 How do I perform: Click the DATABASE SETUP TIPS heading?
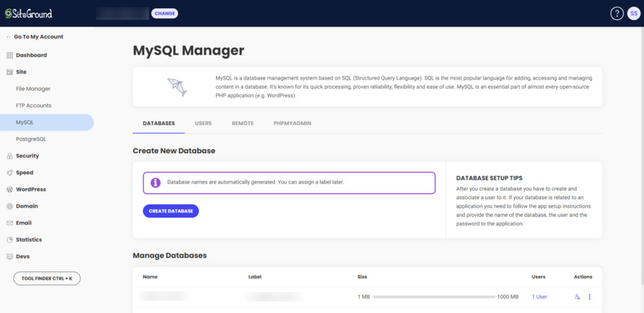click(489, 178)
